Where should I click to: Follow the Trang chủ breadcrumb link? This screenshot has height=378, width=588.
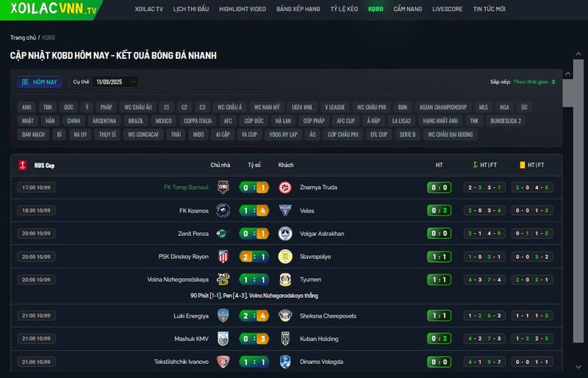(x=23, y=38)
